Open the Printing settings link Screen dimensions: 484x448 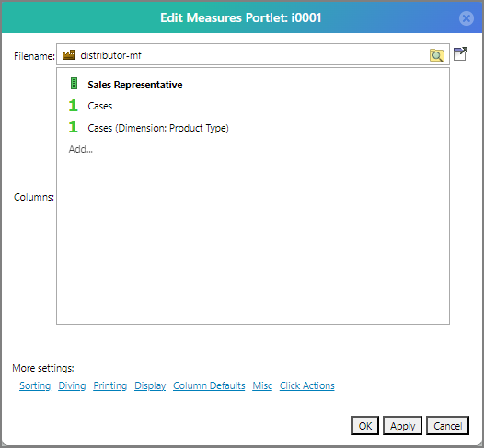tap(109, 385)
